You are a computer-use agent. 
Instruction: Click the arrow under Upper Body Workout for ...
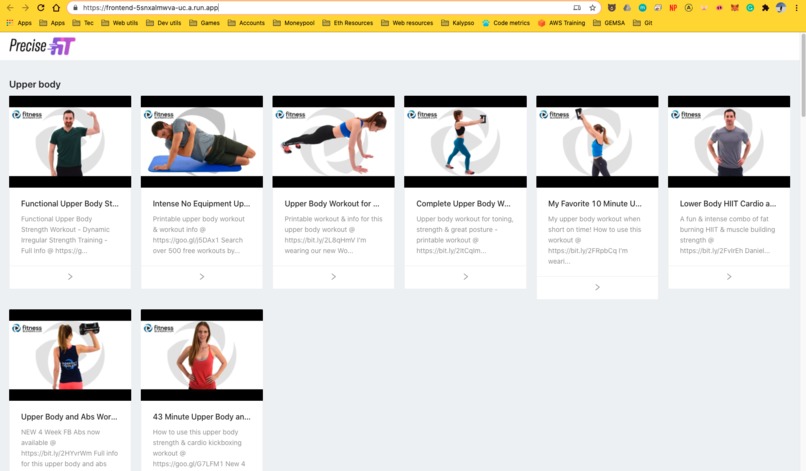[334, 277]
